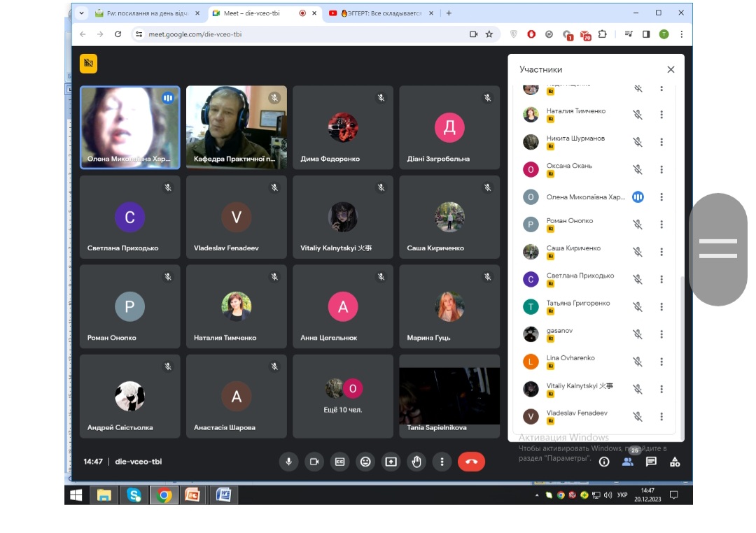The image size is (756, 533).
Task: Open the in-call chat icon
Action: pyautogui.click(x=651, y=462)
